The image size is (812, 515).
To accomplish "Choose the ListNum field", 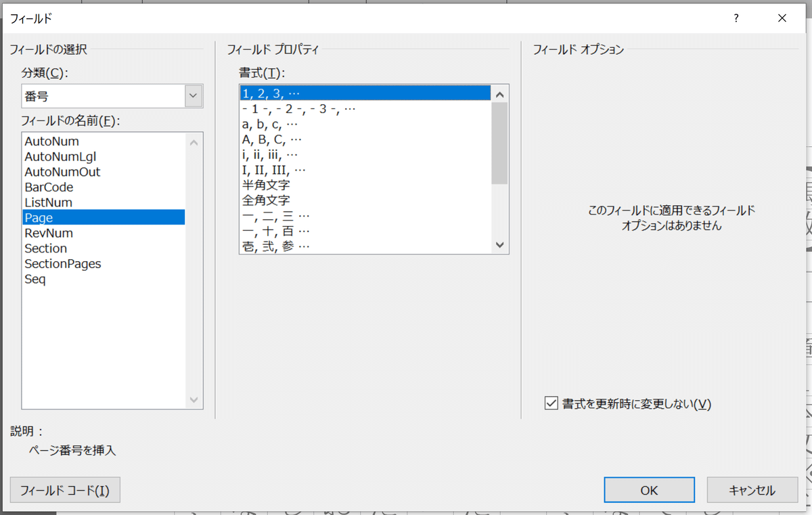I will [104, 202].
